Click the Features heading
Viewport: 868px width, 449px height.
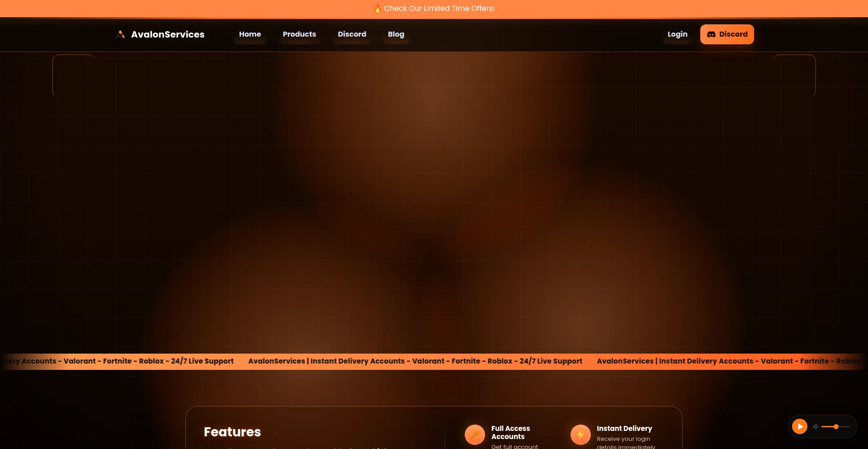pos(232,432)
